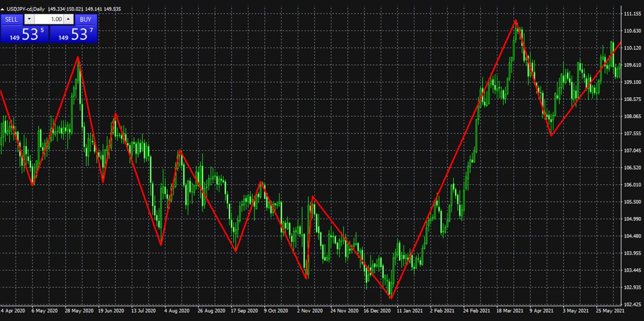The image size is (644, 321).
Task: Click the 4 Apr 2020 date label
Action: pos(13,310)
